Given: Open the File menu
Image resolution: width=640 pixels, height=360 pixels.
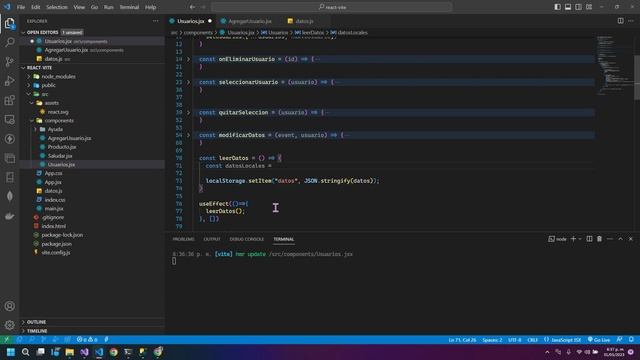Looking at the screenshot, I should pos(21,7).
